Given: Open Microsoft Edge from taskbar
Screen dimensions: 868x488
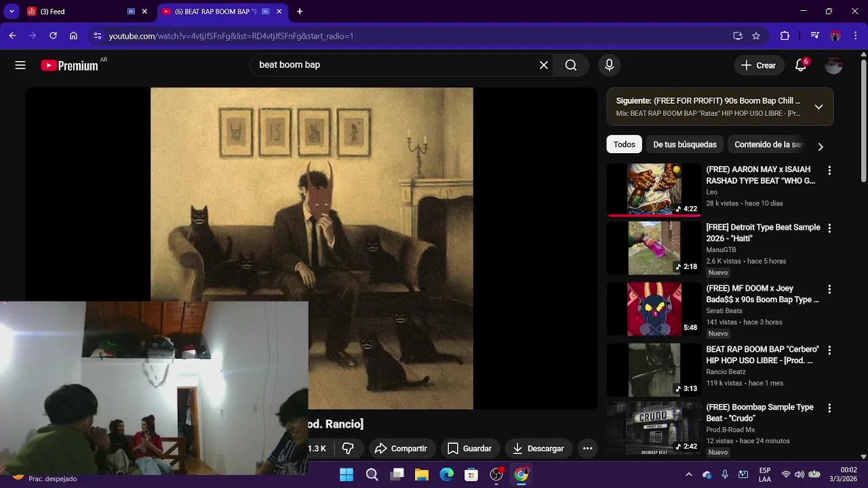Looking at the screenshot, I should point(446,474).
